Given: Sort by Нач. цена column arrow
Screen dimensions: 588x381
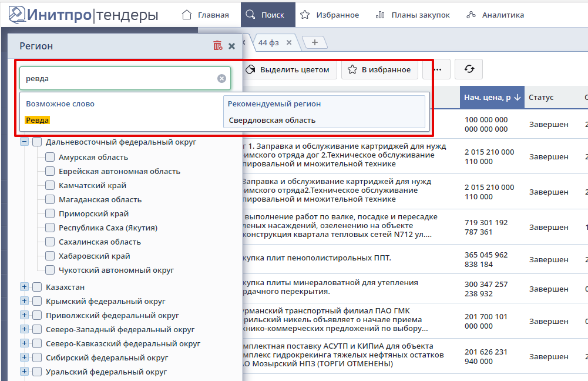Looking at the screenshot, I should click(x=518, y=98).
